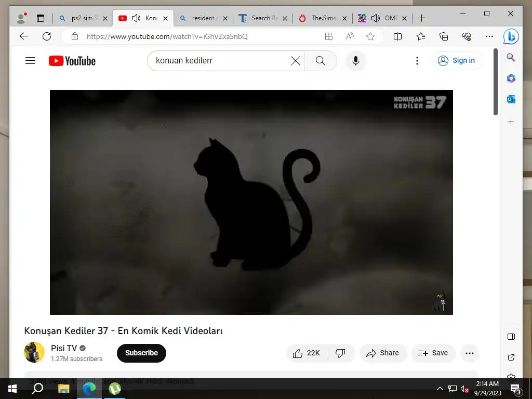The width and height of the screenshot is (532, 399).
Task: Open the Pisi TV channel name link
Action: pyautogui.click(x=64, y=348)
